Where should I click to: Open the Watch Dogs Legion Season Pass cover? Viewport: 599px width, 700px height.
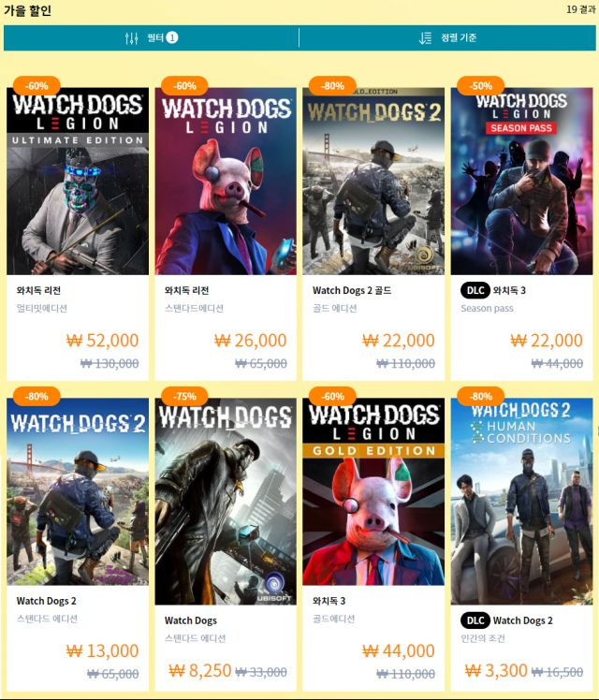[521, 181]
